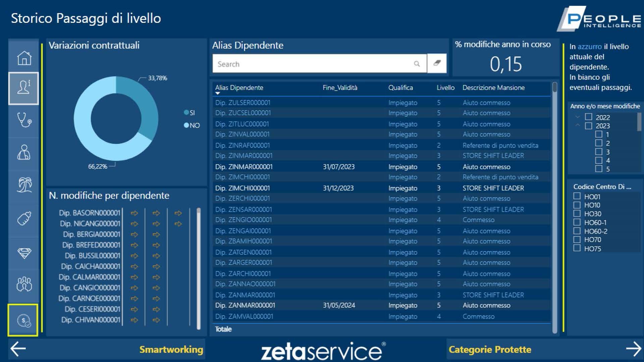This screenshot has height=362, width=644.
Task: Open the person with bag sidebar icon
Action: [x=24, y=152]
